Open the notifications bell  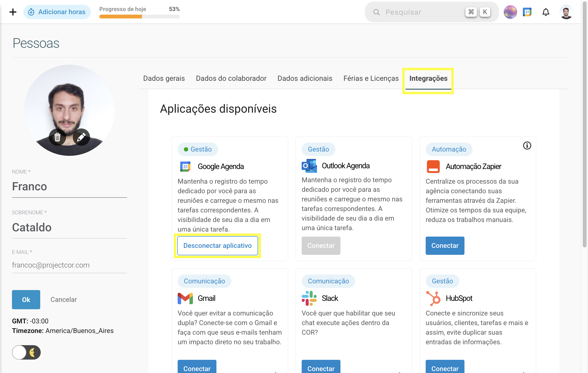point(546,12)
